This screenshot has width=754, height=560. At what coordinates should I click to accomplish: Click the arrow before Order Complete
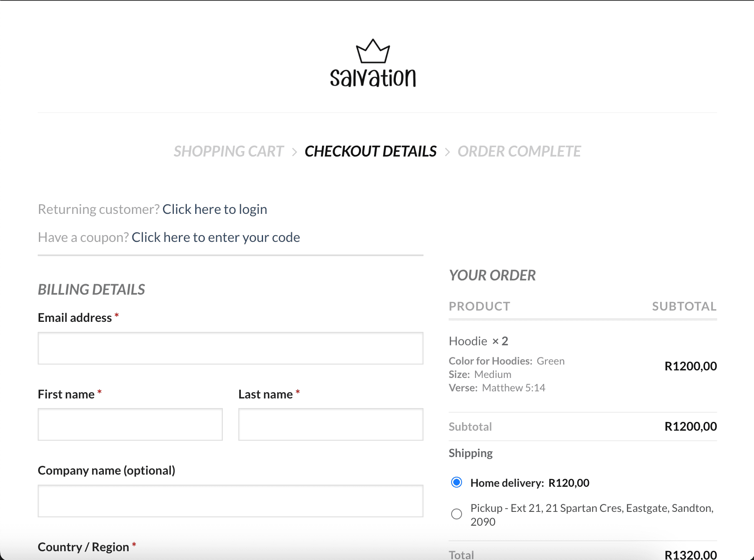[447, 152]
